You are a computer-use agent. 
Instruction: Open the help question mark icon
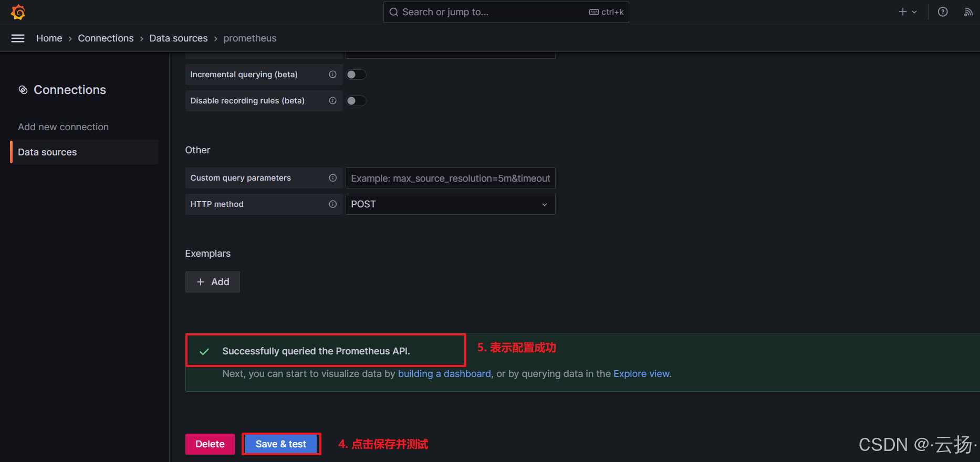(943, 12)
